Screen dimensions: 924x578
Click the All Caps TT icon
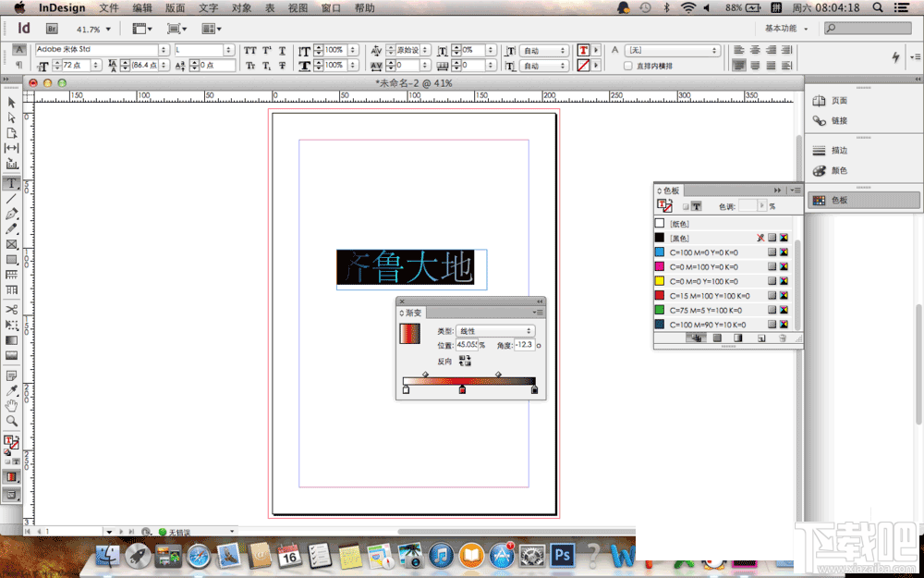click(250, 51)
